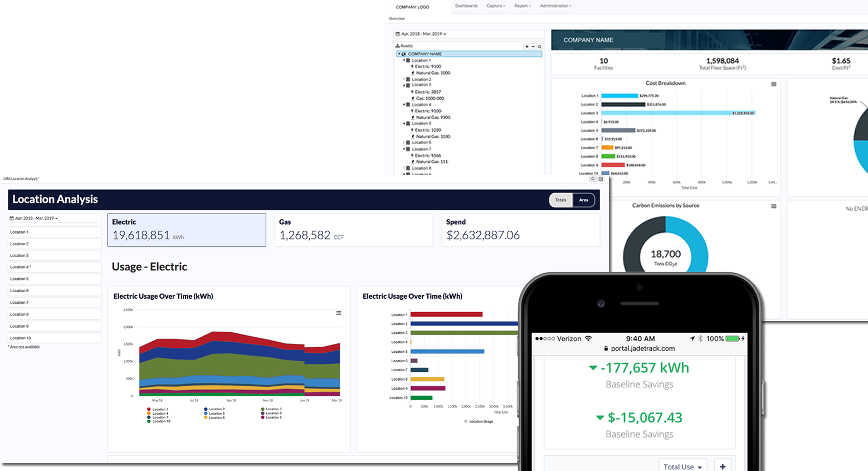Click the portal.jadetrack.com address bar on the phone
The height and width of the screenshot is (471, 868).
640,348
